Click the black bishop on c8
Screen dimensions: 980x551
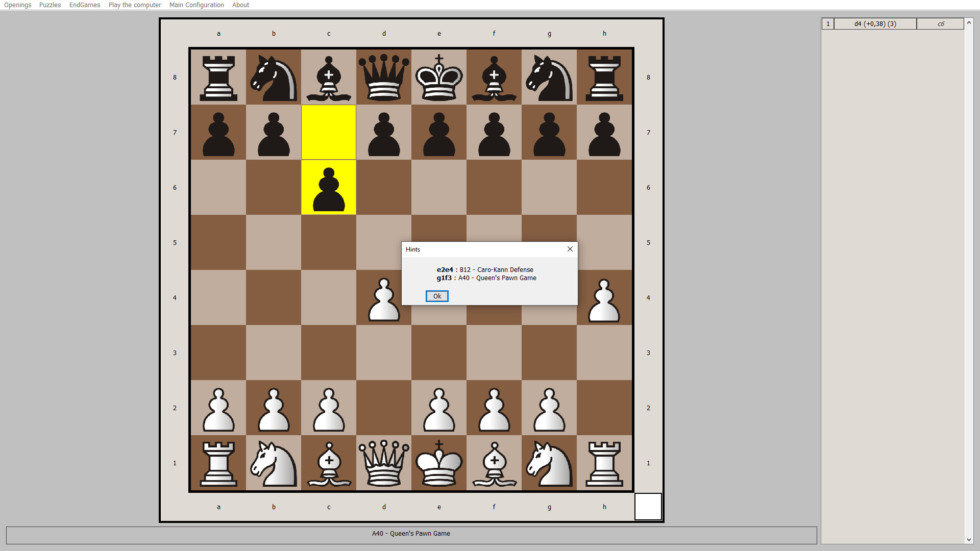[329, 77]
